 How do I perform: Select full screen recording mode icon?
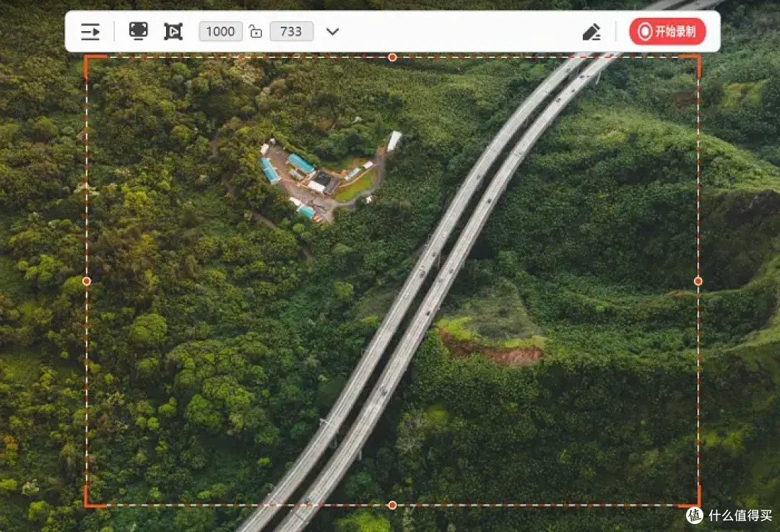tap(138, 31)
